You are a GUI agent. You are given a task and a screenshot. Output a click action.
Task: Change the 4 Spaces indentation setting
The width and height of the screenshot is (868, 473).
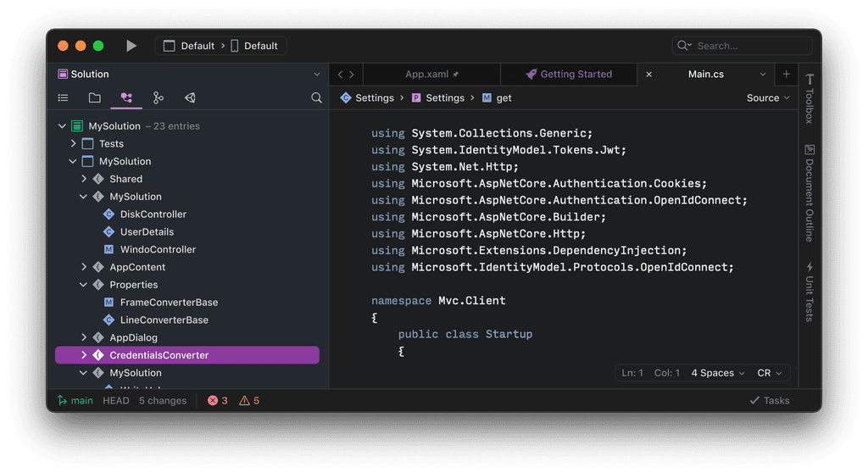717,373
